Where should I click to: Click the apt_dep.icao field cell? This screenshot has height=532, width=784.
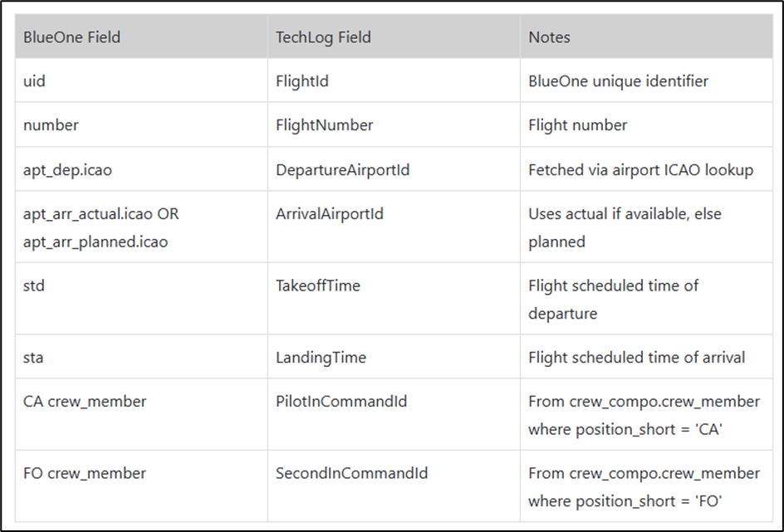[x=141, y=168]
